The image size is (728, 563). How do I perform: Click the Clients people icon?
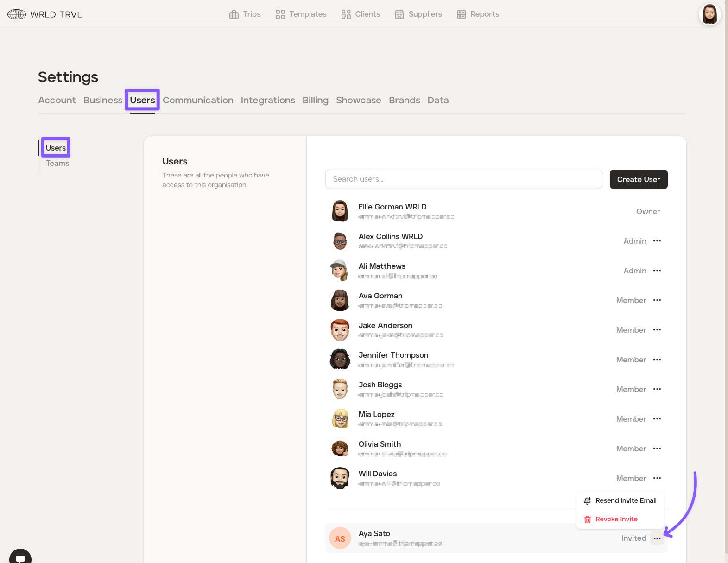[346, 14]
